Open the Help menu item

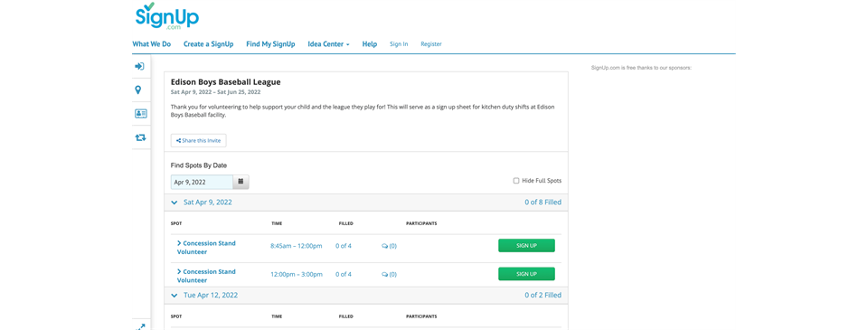pyautogui.click(x=369, y=43)
